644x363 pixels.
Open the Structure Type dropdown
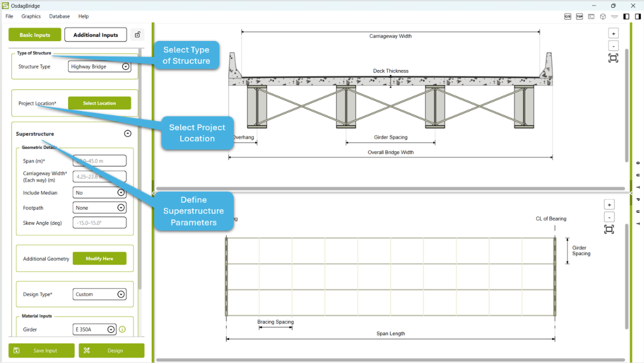[99, 66]
